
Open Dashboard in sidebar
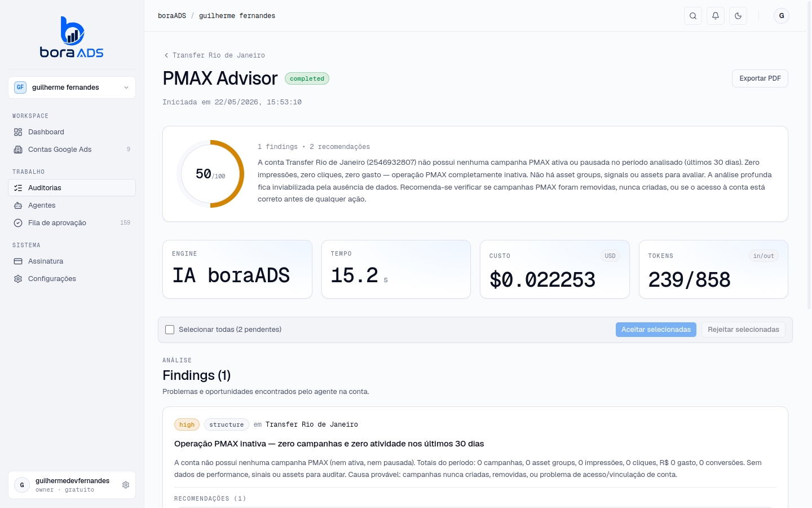(72, 132)
